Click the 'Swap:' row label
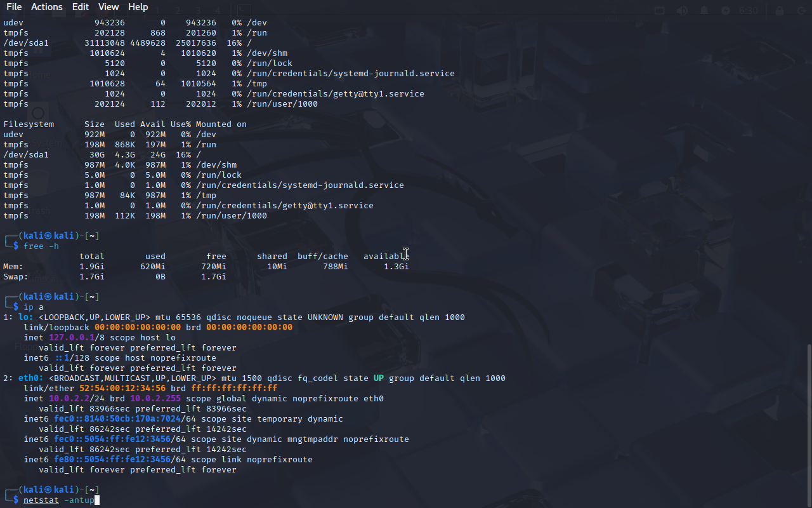 [16, 277]
